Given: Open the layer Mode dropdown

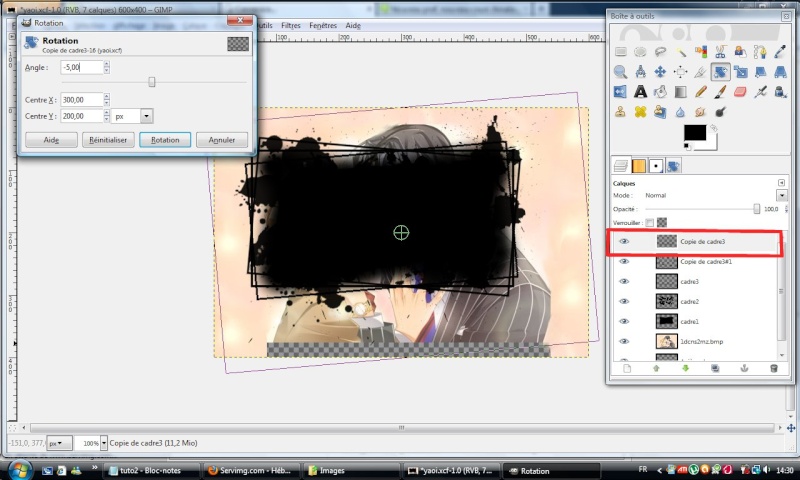Looking at the screenshot, I should tap(782, 195).
